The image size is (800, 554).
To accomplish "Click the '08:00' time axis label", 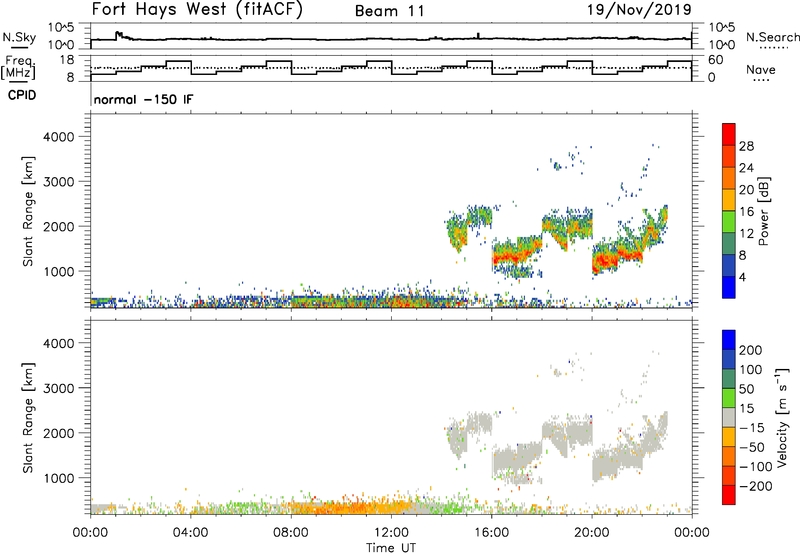I will (291, 533).
